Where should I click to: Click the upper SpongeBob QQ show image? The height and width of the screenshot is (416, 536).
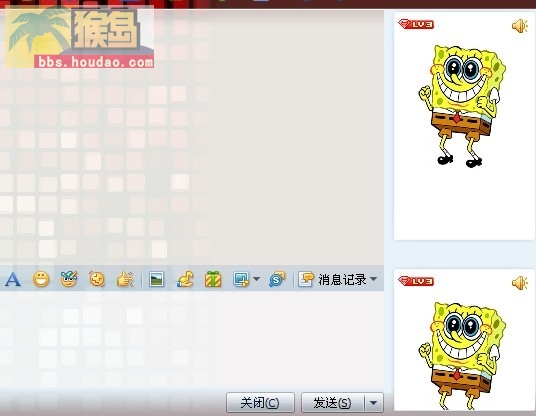tap(462, 106)
